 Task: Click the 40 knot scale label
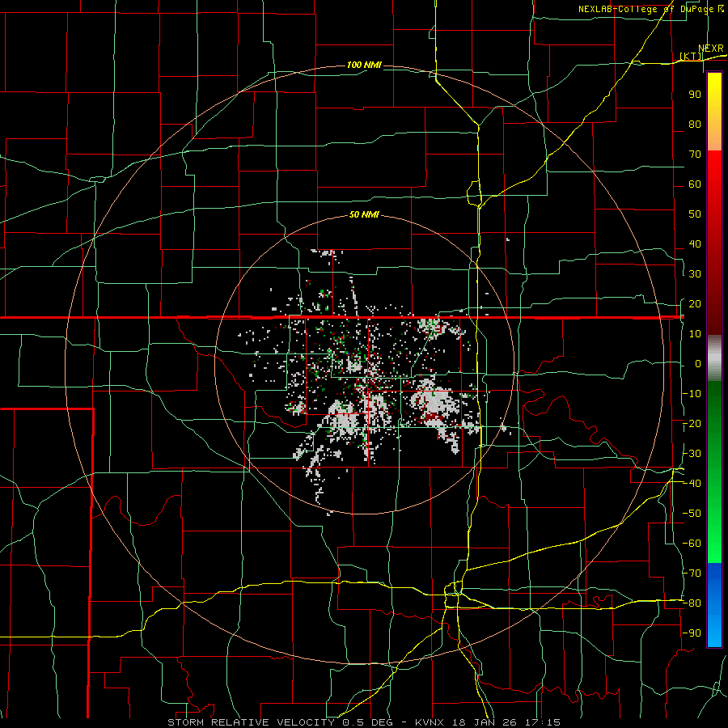pyautogui.click(x=695, y=243)
